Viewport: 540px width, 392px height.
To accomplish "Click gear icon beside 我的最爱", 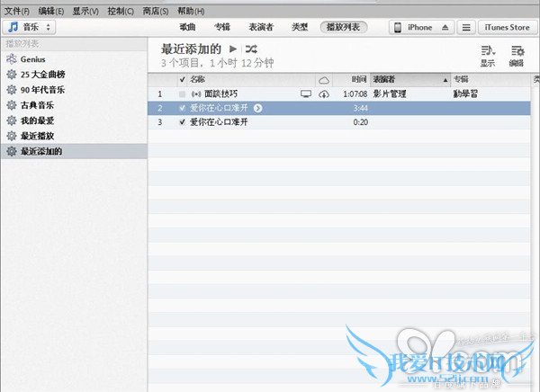I will [x=12, y=120].
